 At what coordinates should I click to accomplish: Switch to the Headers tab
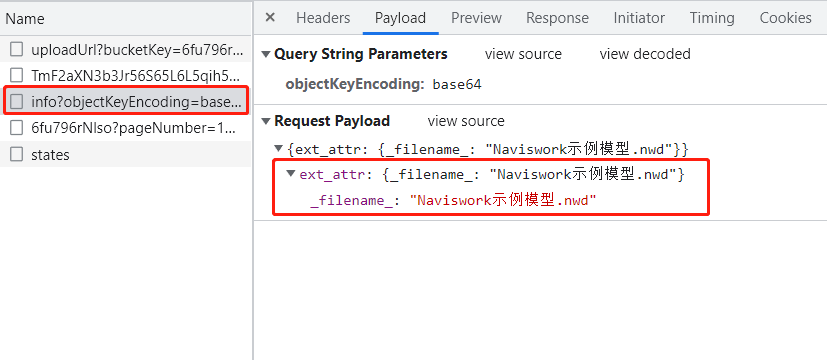coord(323,18)
